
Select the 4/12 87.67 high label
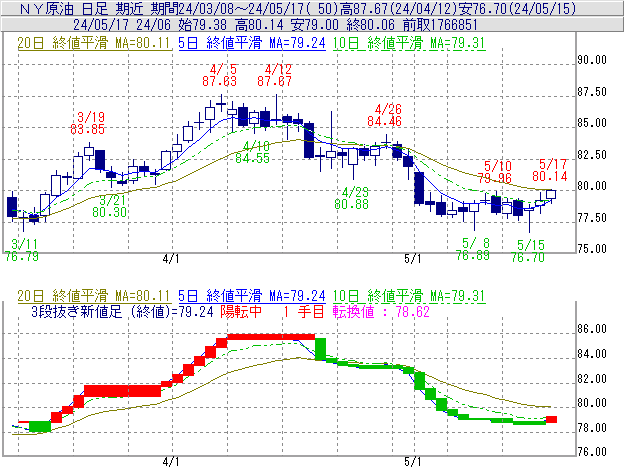275,75
